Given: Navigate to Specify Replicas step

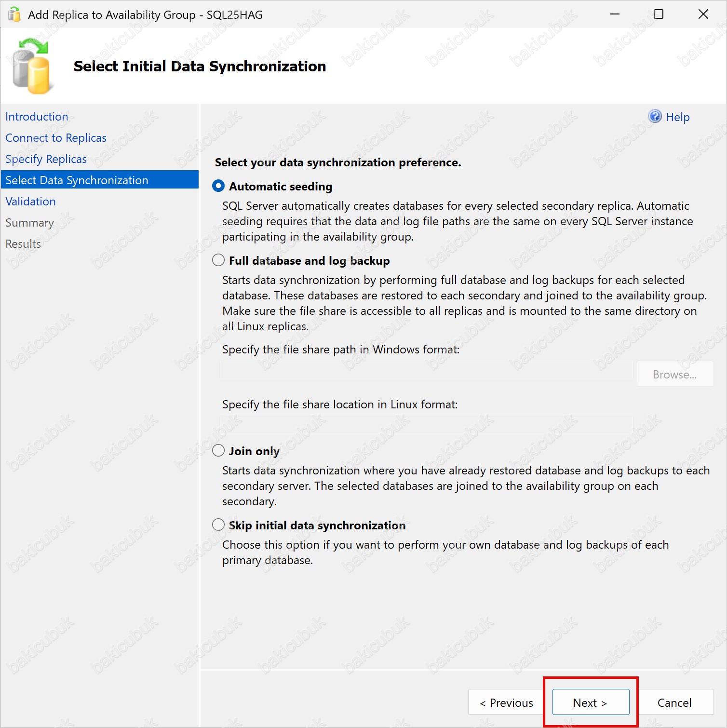Looking at the screenshot, I should coord(46,159).
